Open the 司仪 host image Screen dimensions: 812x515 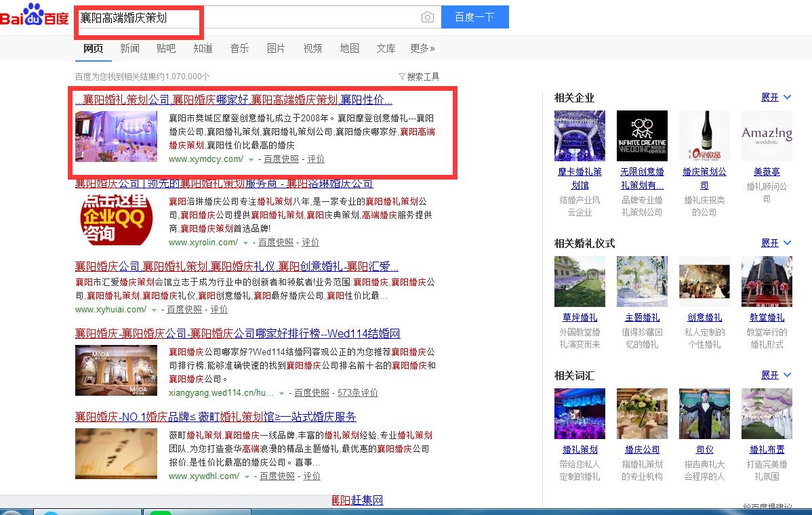tap(704, 413)
